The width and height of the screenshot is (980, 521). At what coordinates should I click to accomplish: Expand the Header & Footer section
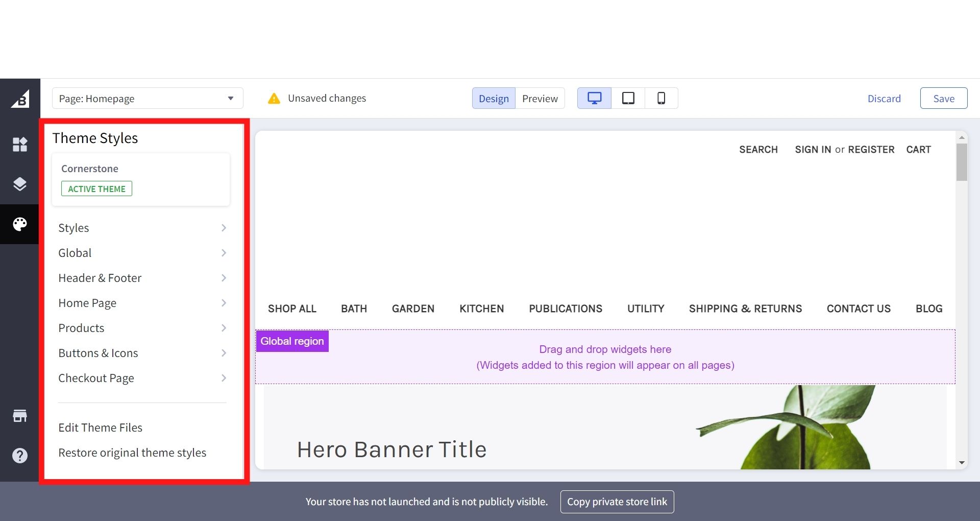coord(142,278)
